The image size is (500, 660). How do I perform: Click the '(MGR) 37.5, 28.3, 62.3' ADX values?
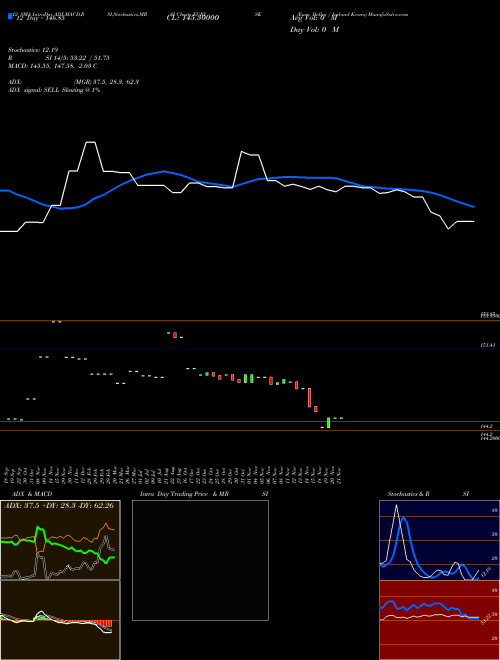(106, 82)
